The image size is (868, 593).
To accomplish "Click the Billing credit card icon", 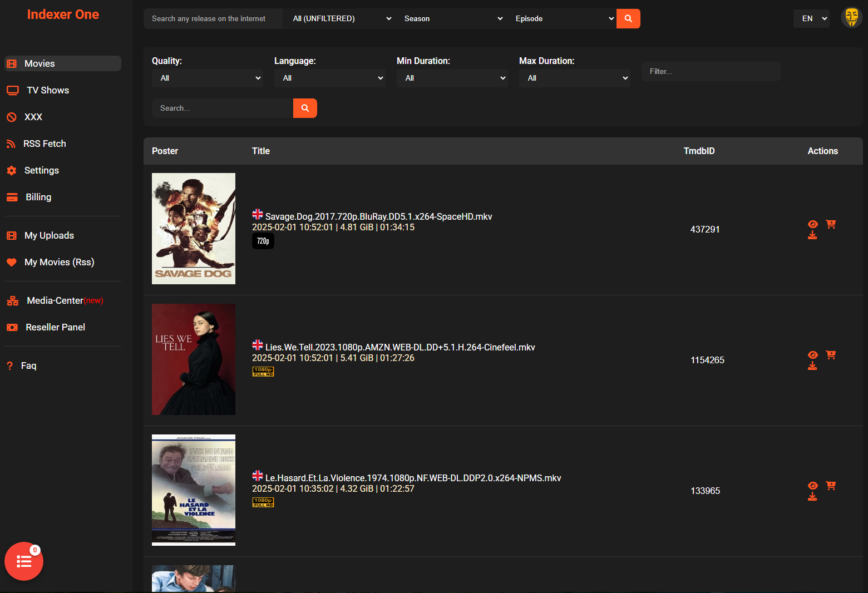I will click(12, 197).
